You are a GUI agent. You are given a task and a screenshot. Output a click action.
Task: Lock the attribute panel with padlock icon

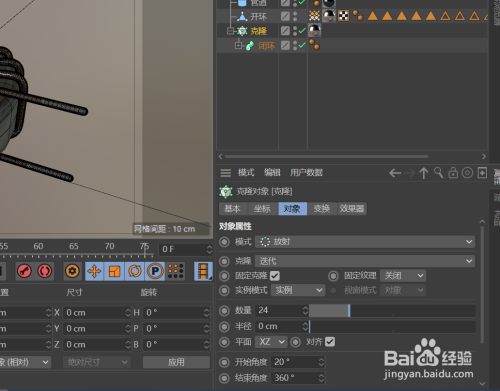pos(453,173)
